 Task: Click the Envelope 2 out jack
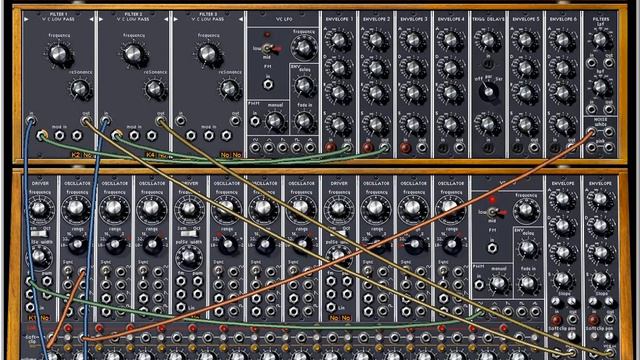384,147
